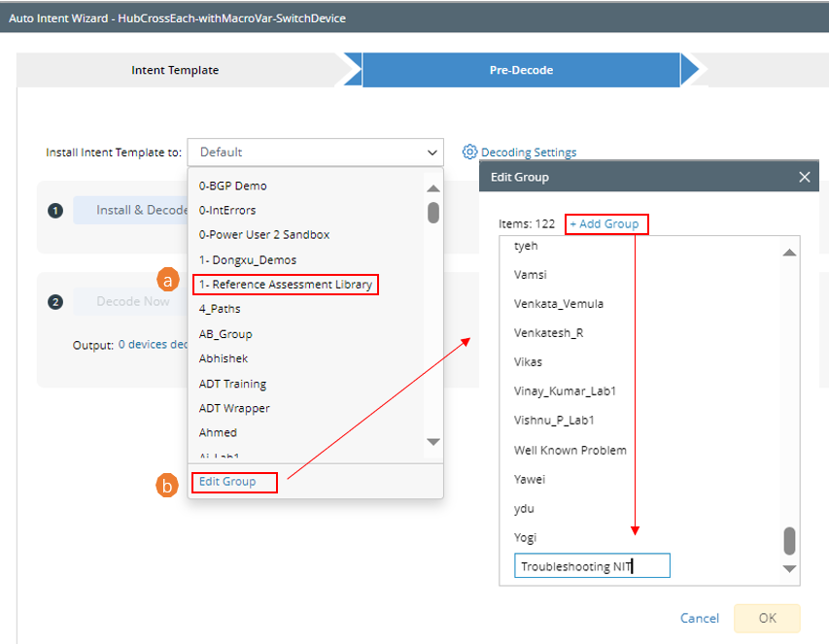829x644 pixels.
Task: Switch to the Intent Template step
Action: pyautogui.click(x=175, y=70)
